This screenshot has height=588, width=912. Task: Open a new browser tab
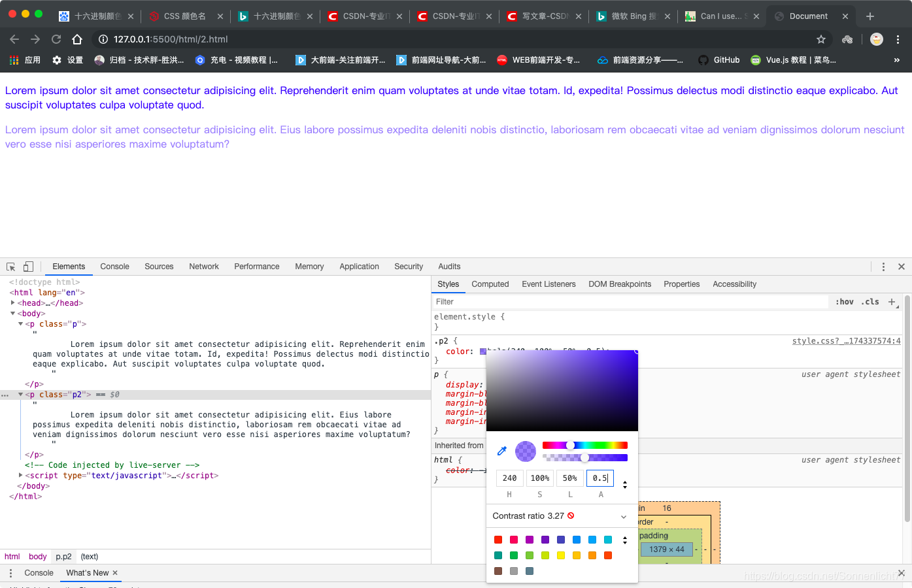click(870, 16)
